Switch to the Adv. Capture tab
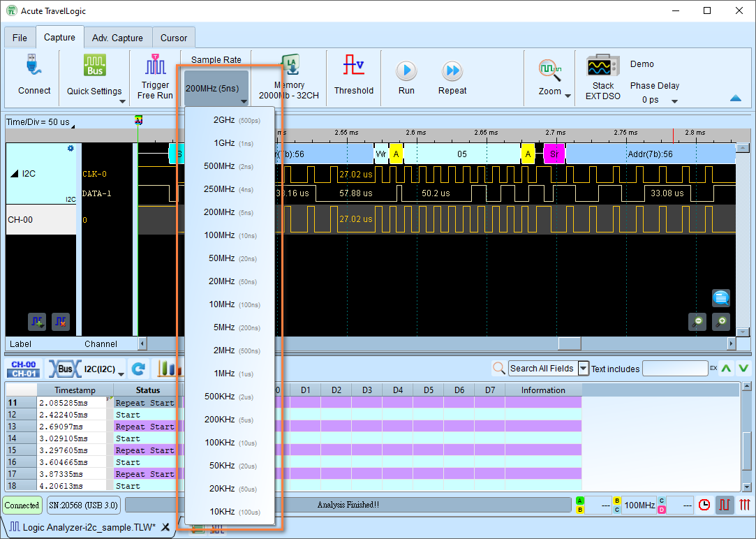The height and width of the screenshot is (539, 756). coord(117,38)
